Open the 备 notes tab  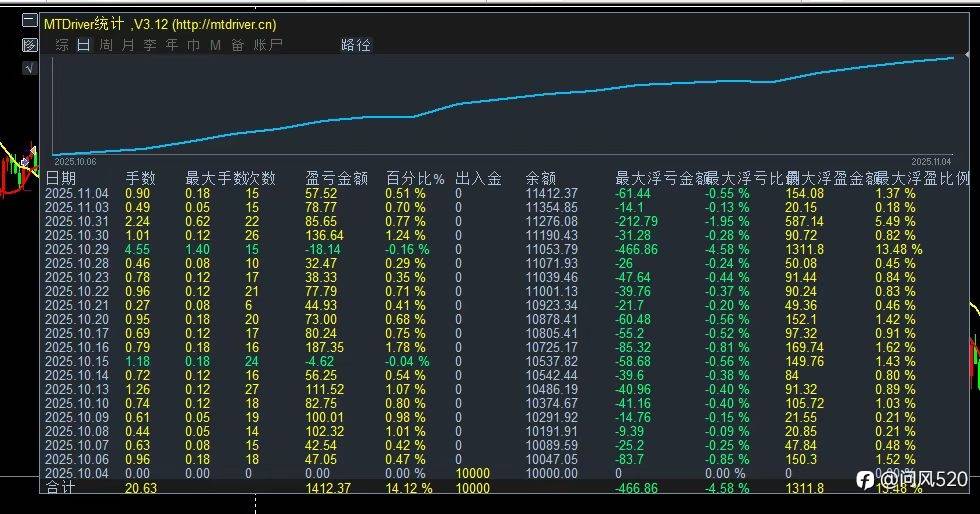[238, 45]
